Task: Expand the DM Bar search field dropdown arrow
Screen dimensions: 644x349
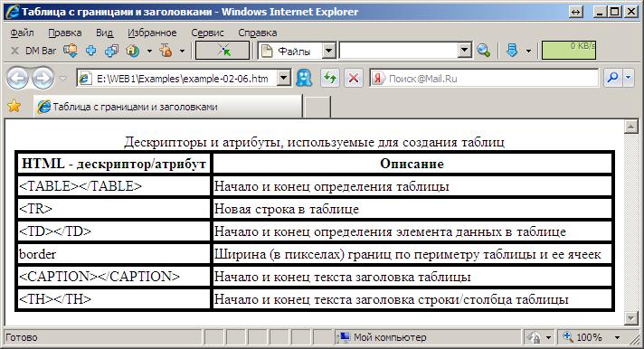Action: [x=464, y=51]
